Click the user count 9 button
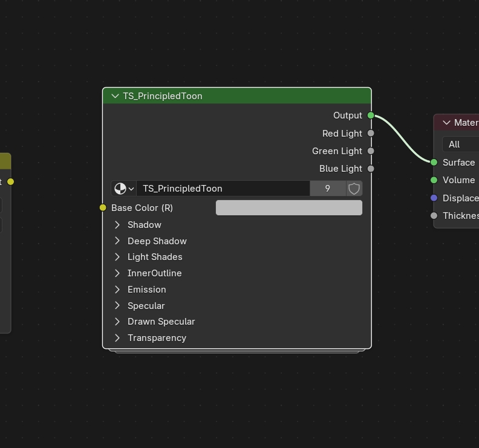 pyautogui.click(x=328, y=189)
